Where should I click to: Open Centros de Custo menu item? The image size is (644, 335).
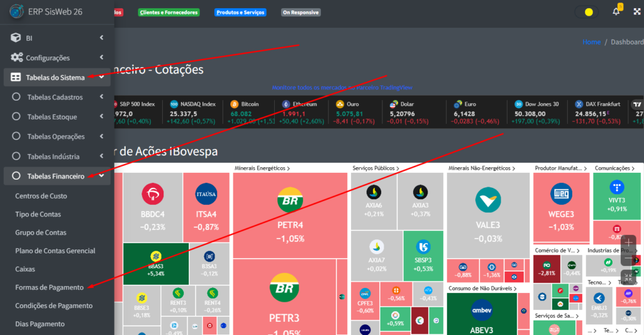pos(41,196)
